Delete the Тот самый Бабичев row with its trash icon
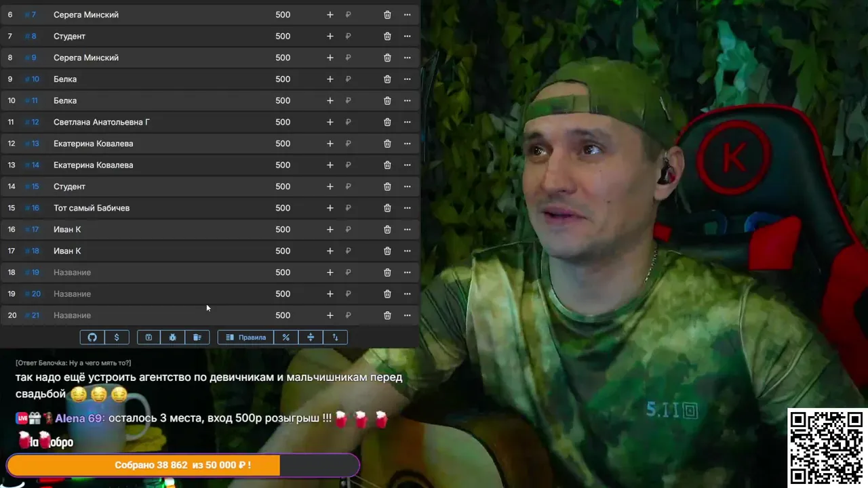Image resolution: width=868 pixels, height=488 pixels. [x=387, y=208]
